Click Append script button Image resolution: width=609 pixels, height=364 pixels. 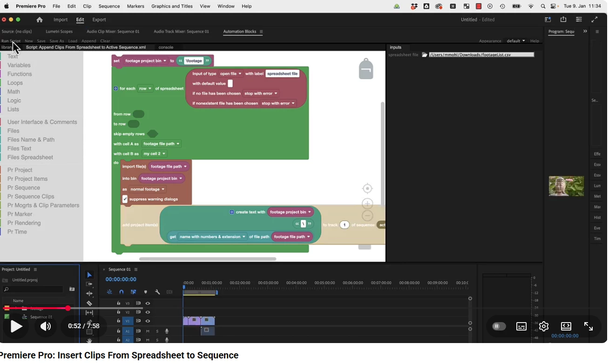click(88, 41)
